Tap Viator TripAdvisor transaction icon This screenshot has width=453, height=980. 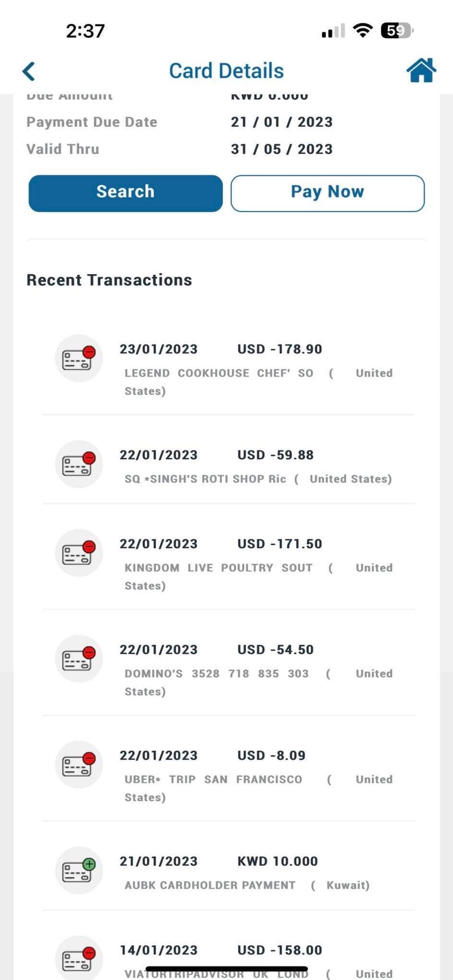click(x=79, y=958)
